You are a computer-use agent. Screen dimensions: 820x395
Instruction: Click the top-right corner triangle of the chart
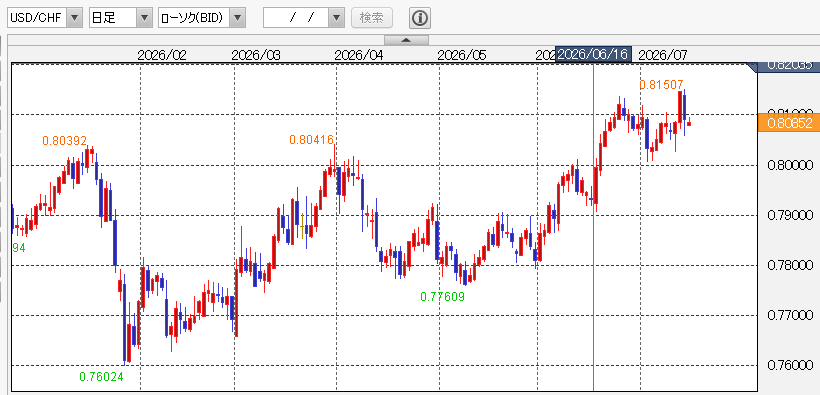coord(753,67)
